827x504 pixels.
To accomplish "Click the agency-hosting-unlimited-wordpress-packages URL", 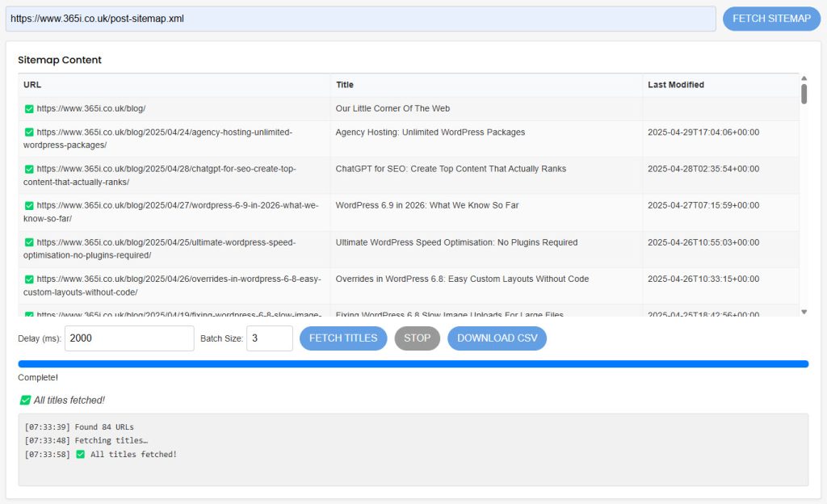I will (x=157, y=139).
